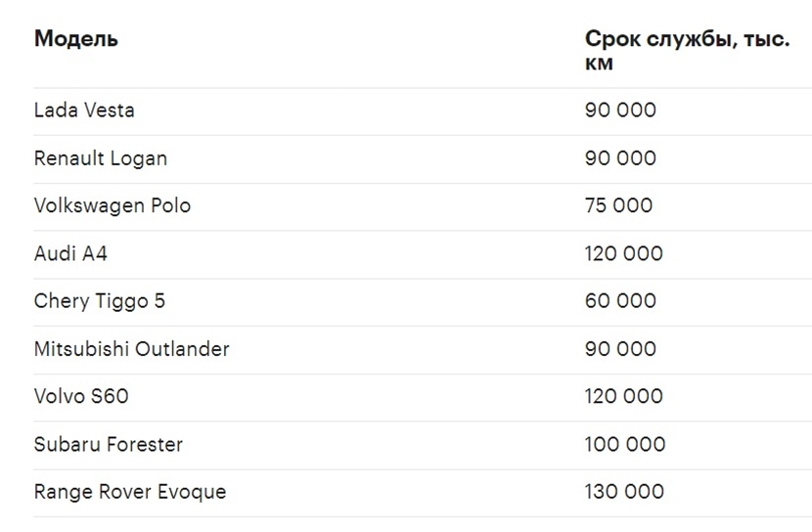This screenshot has width=812, height=532.
Task: Click the Renault Logan model name
Action: (x=101, y=158)
